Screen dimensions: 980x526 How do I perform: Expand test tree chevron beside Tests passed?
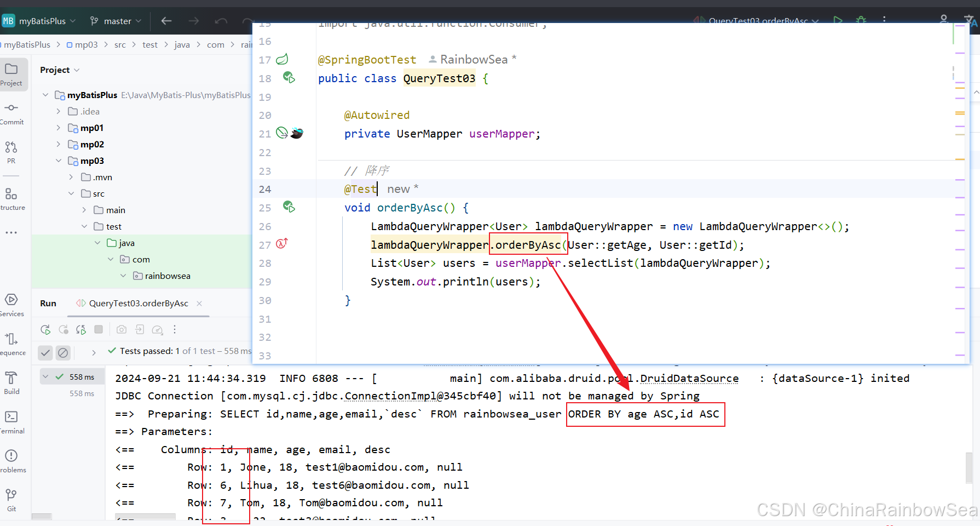[94, 352]
